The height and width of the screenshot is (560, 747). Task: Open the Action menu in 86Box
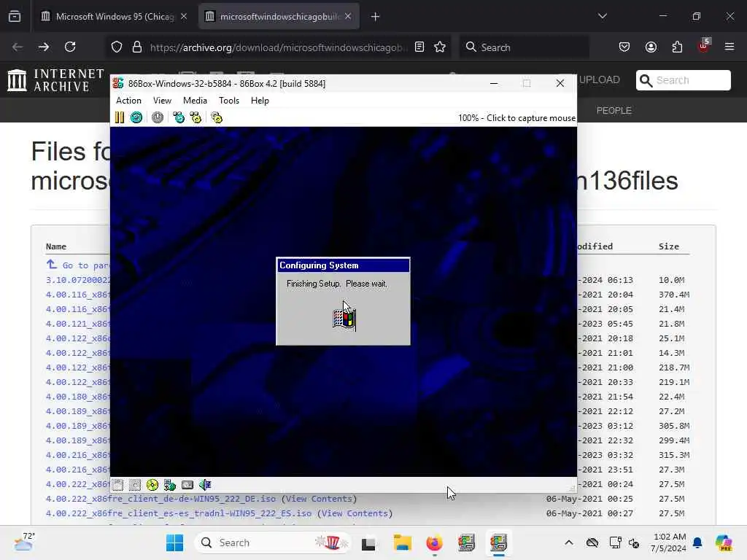click(x=128, y=101)
